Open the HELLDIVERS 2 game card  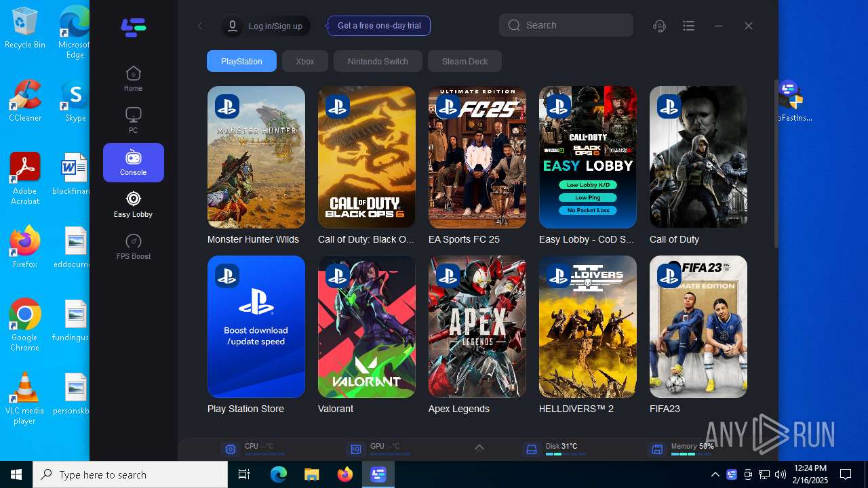click(588, 327)
